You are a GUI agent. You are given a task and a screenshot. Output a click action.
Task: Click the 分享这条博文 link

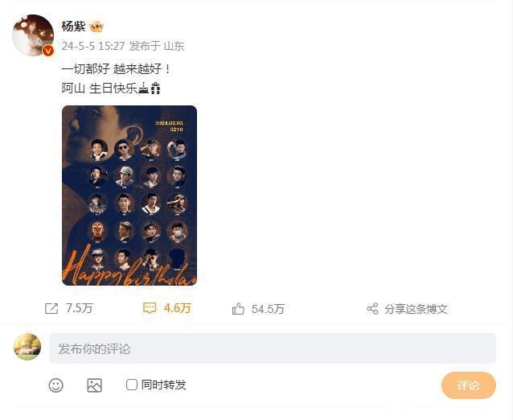click(x=416, y=309)
